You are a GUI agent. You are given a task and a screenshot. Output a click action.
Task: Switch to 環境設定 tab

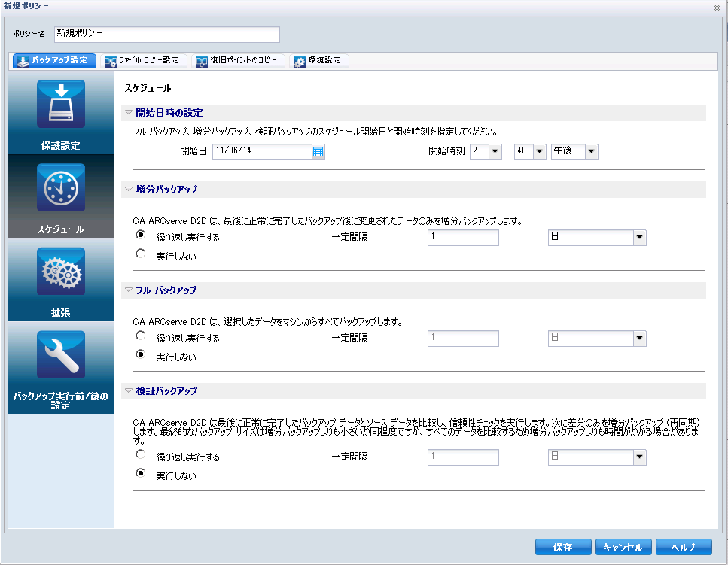click(319, 61)
